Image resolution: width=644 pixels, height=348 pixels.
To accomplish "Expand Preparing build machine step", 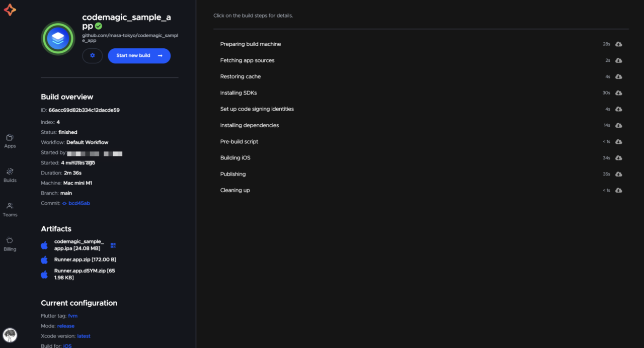I will [421, 44].
